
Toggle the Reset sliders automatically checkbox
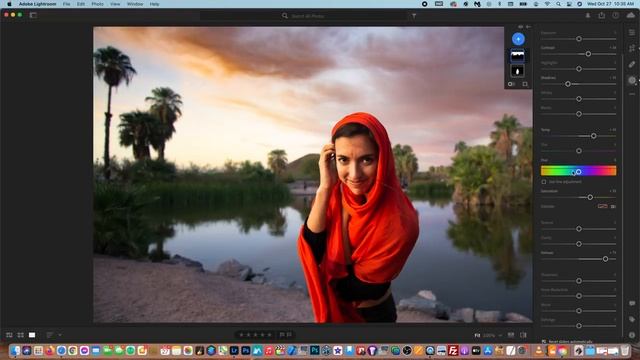point(544,342)
